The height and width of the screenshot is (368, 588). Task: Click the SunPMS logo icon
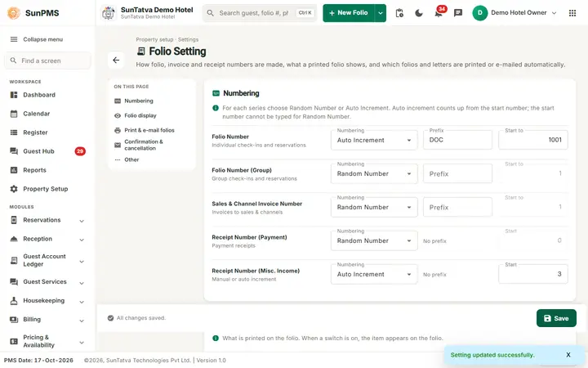tap(14, 13)
